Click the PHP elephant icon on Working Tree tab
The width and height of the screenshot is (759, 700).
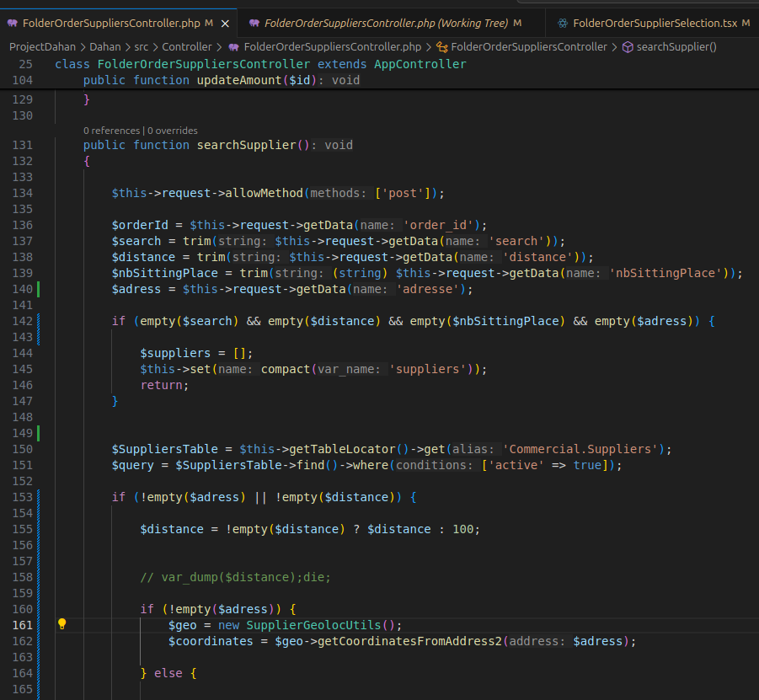[254, 23]
